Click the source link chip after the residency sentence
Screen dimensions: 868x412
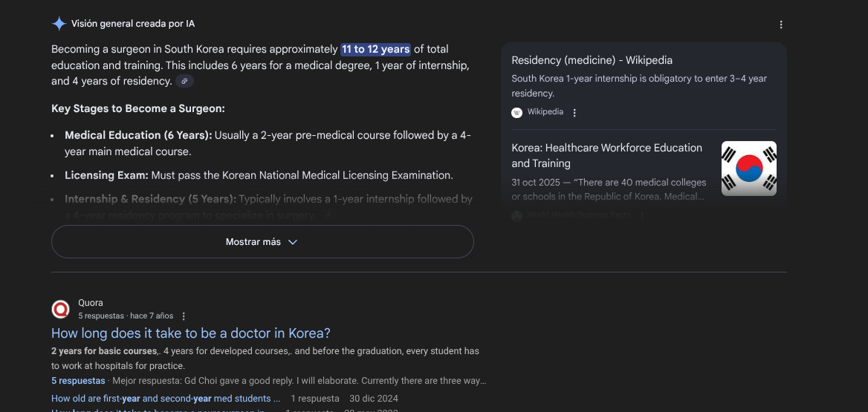point(185,81)
